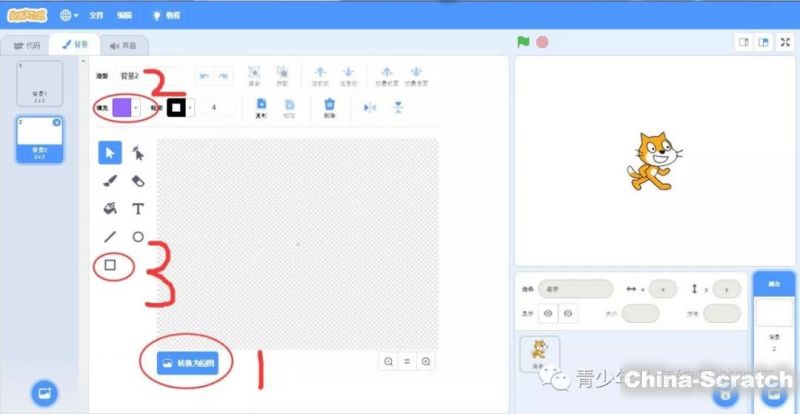This screenshot has width=800, height=414.
Task: Choose the Line tool
Action: (x=111, y=237)
